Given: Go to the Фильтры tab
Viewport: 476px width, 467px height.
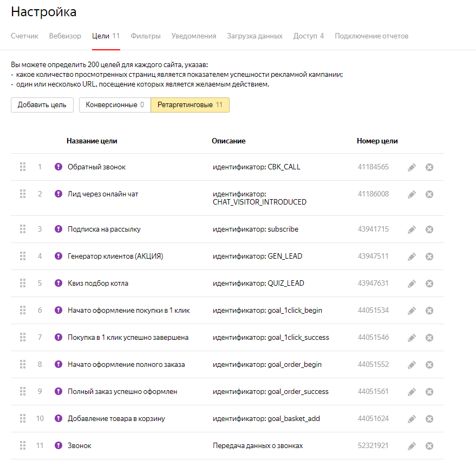Looking at the screenshot, I should (145, 36).
